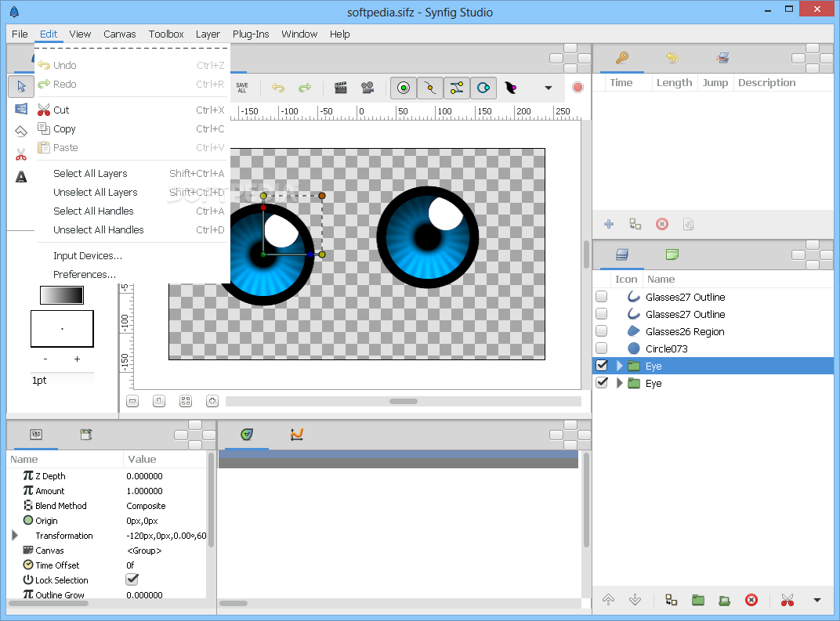The image size is (840, 621).
Task: Enable the Circle073 layer checkbox
Action: coord(602,348)
